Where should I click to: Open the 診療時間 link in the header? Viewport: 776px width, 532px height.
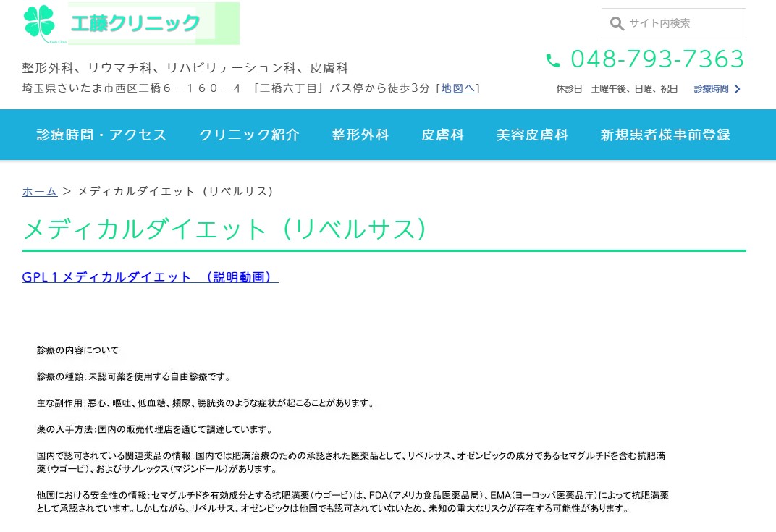coord(711,88)
